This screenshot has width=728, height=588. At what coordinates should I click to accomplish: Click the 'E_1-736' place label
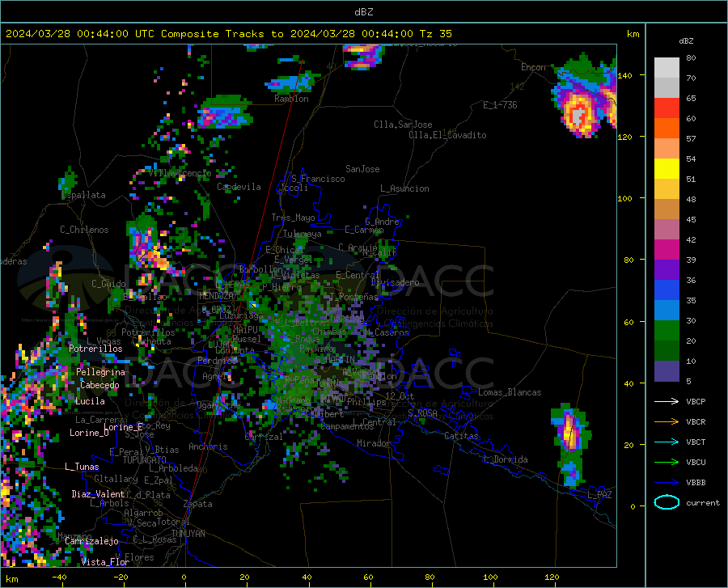pos(500,105)
